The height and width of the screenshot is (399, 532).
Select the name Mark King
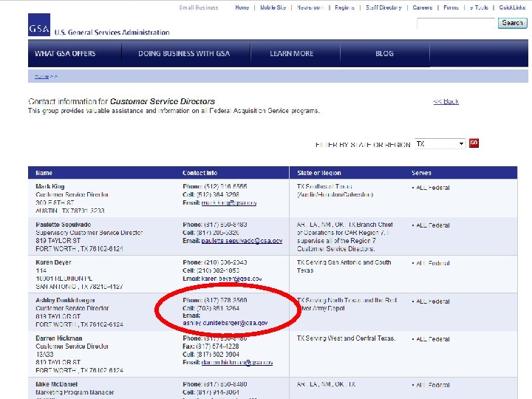point(50,186)
